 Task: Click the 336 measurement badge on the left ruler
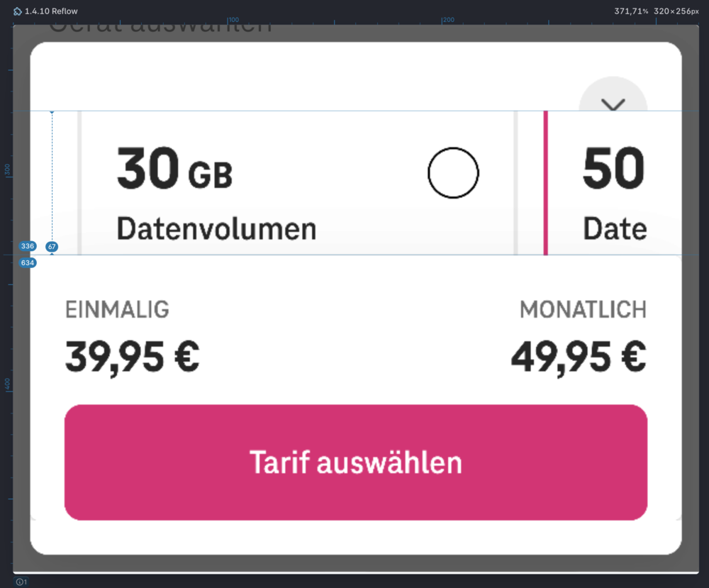[27, 245]
